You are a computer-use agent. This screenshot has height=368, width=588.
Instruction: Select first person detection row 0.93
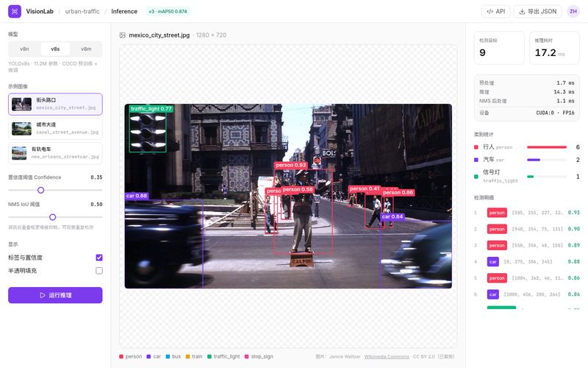pos(527,213)
